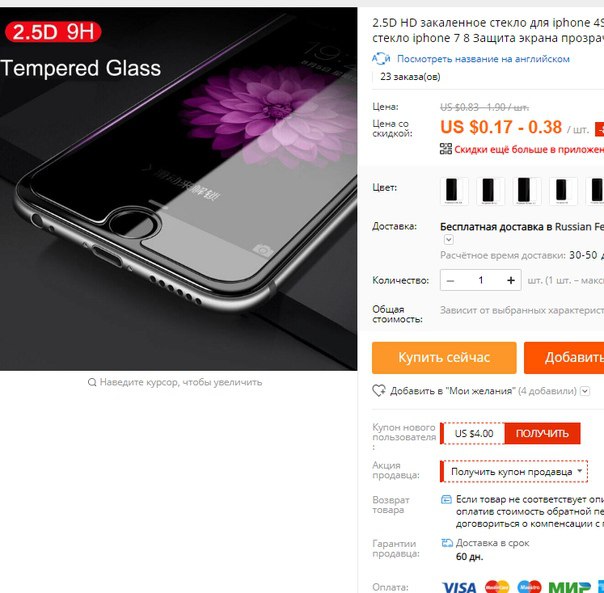This screenshot has width=604, height=593.
Task: Select the third color variant swatch
Action: [527, 191]
